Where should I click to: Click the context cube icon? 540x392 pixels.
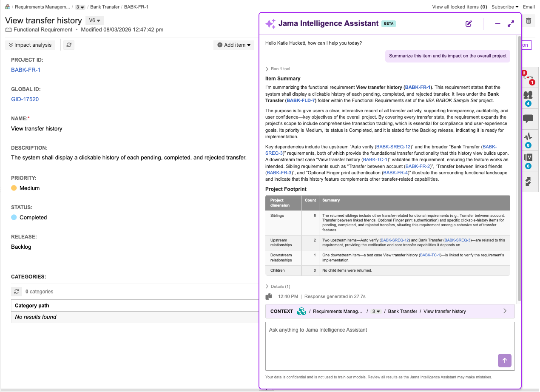(301, 311)
